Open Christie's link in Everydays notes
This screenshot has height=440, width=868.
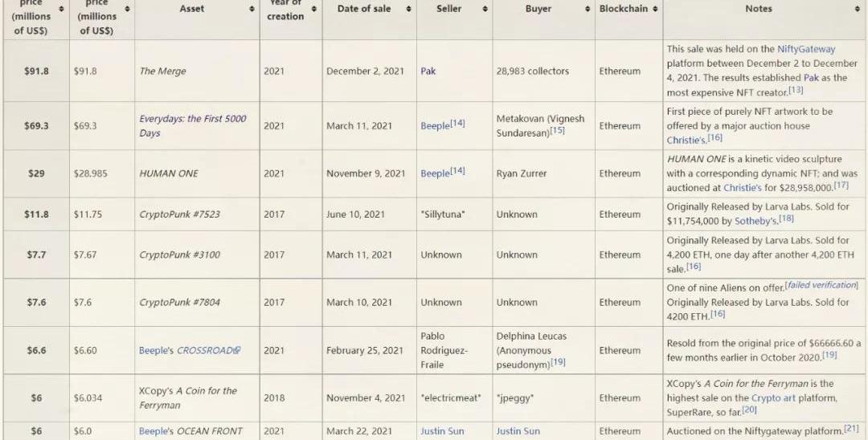686,141
